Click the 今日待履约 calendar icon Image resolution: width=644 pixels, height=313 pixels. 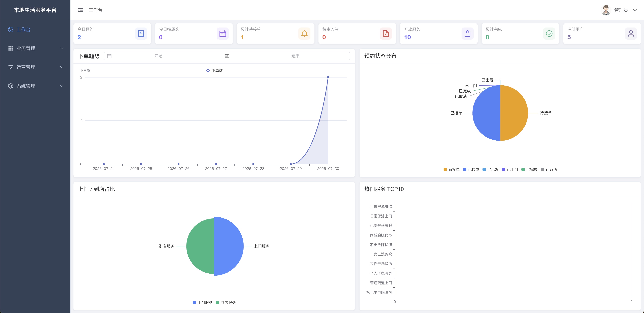click(x=223, y=34)
